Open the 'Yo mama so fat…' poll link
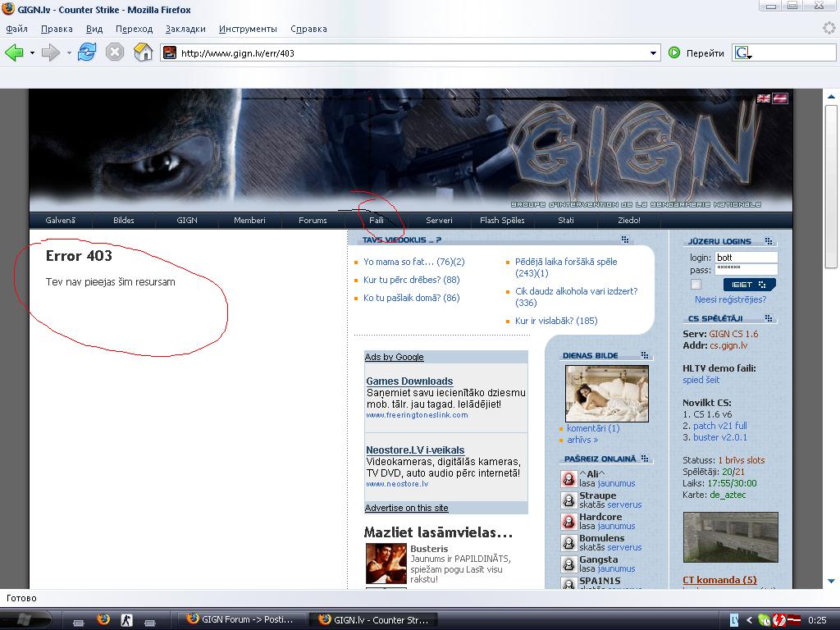840x630 pixels. coord(414,262)
